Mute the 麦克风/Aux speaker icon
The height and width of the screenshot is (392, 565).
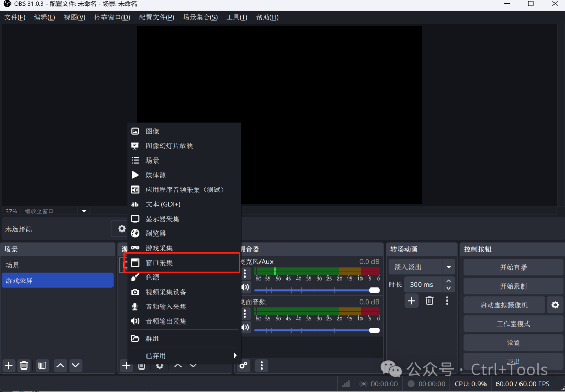tap(245, 287)
